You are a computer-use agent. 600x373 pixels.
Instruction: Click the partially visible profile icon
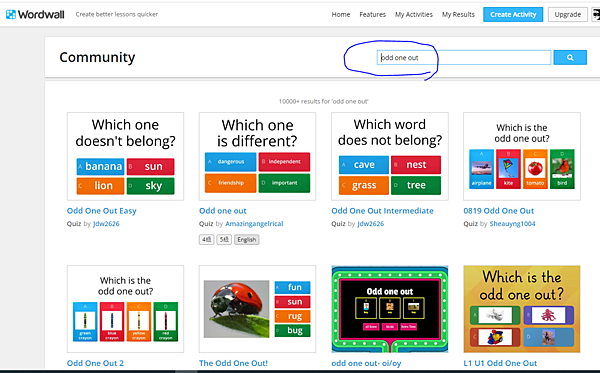(x=596, y=15)
